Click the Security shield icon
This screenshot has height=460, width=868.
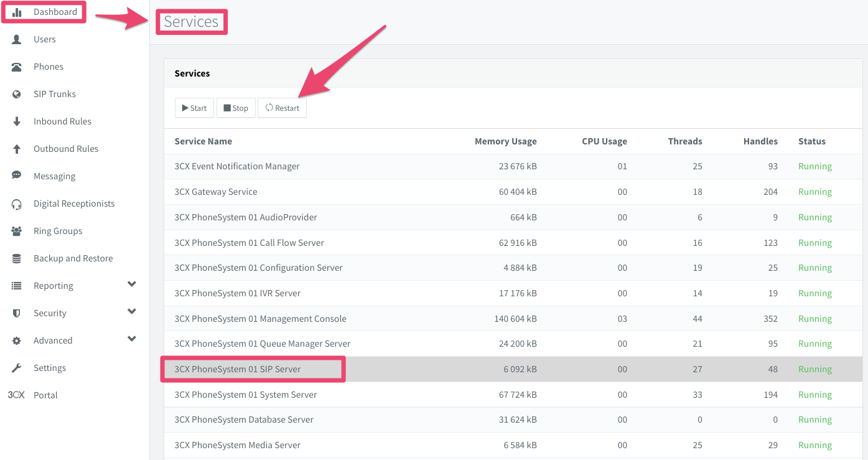[x=17, y=313]
